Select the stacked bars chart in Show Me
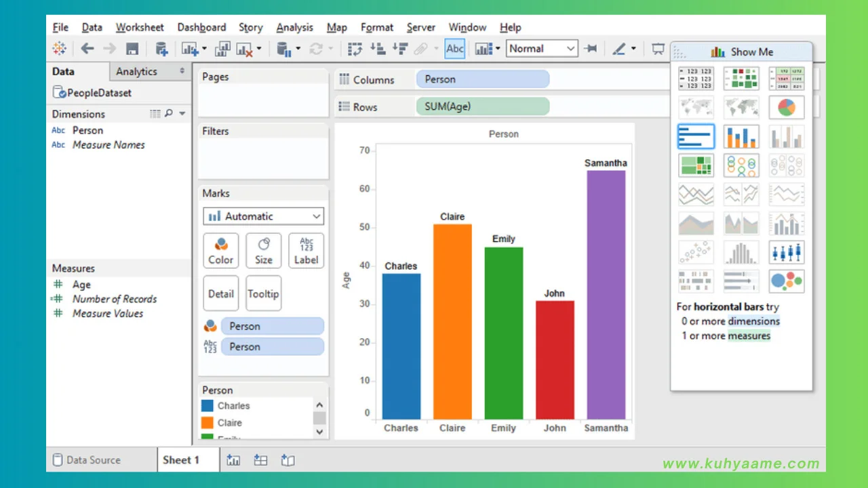The width and height of the screenshot is (868, 488). [x=741, y=136]
